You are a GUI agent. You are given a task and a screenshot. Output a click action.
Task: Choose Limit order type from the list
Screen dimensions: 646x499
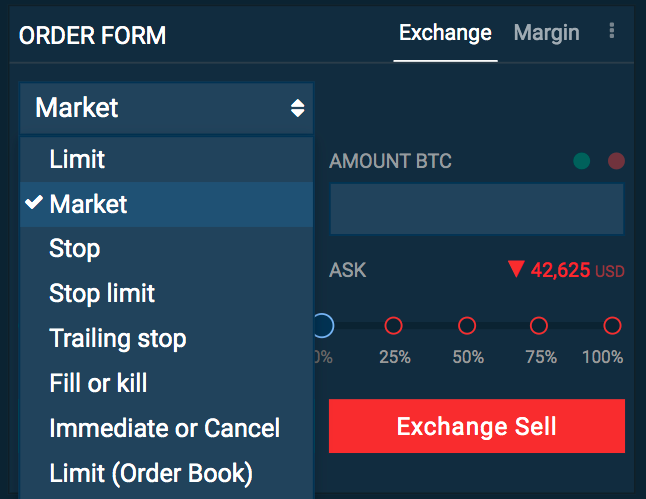166,159
